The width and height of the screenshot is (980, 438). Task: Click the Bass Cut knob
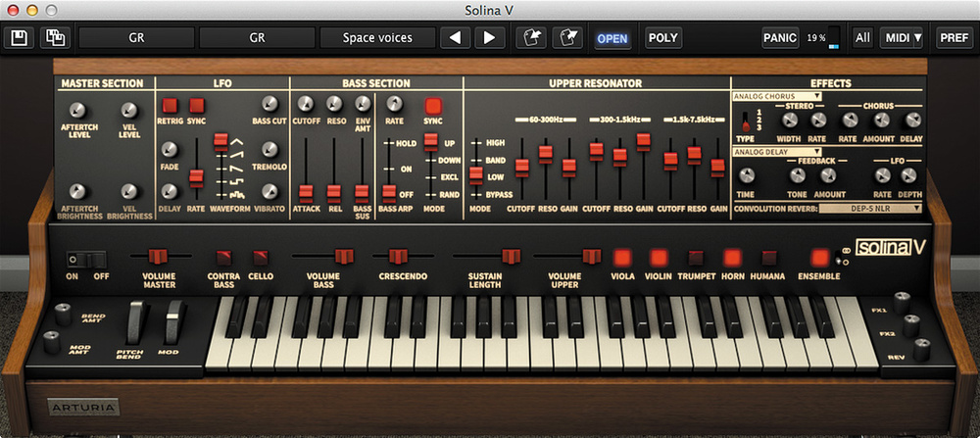tap(270, 104)
